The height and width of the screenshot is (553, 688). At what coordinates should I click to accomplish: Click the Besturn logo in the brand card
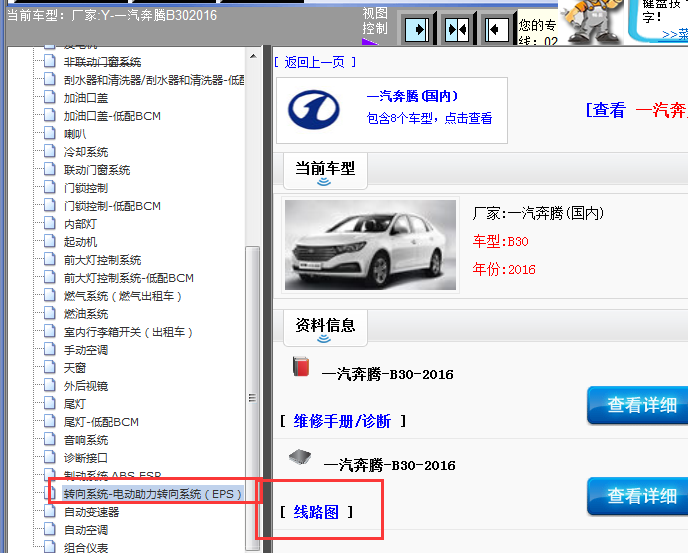pos(313,110)
